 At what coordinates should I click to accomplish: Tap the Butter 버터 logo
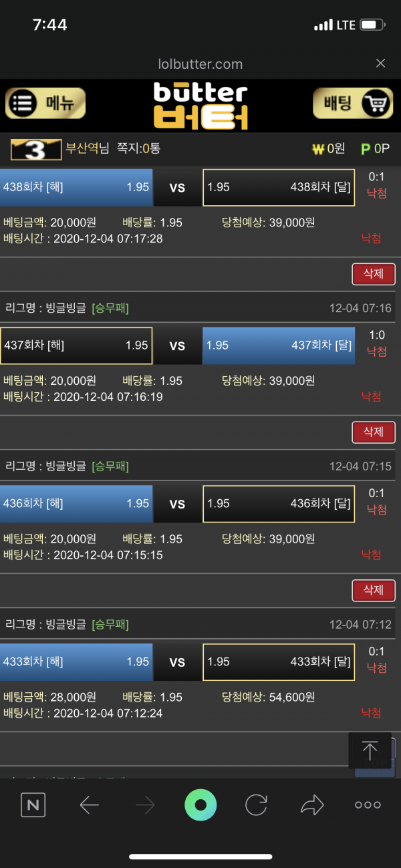tap(200, 106)
